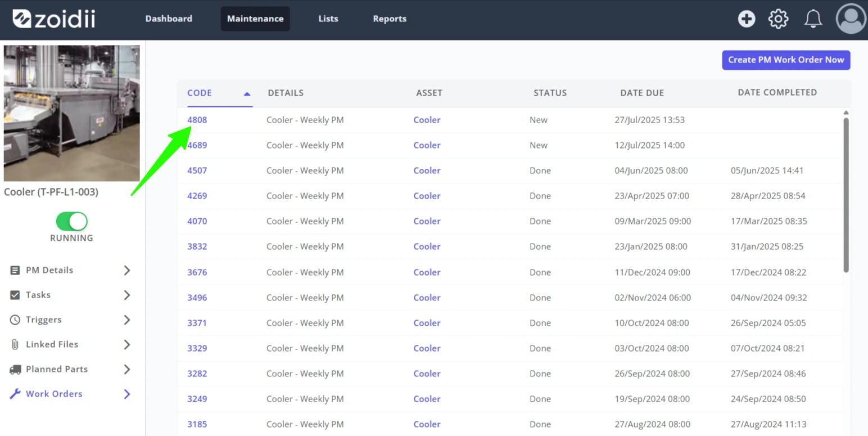Expand the PM Details chevron
Viewport: 868px width, 436px height.
pyautogui.click(x=127, y=270)
